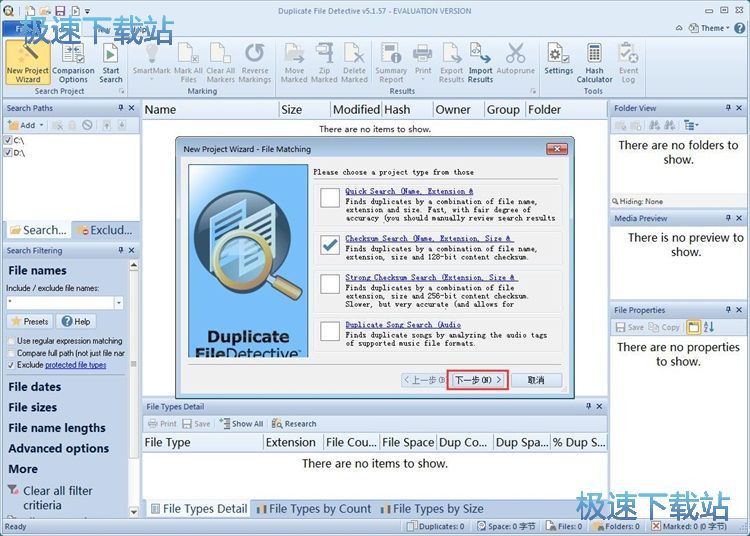Select the File Types by Count tab
750x536 pixels.
[x=313, y=509]
